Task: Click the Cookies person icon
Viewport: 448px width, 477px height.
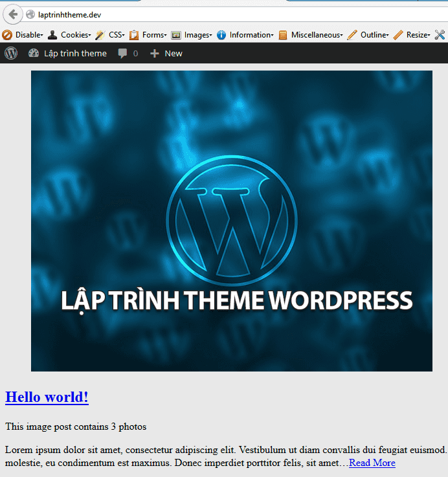Action: (52, 35)
